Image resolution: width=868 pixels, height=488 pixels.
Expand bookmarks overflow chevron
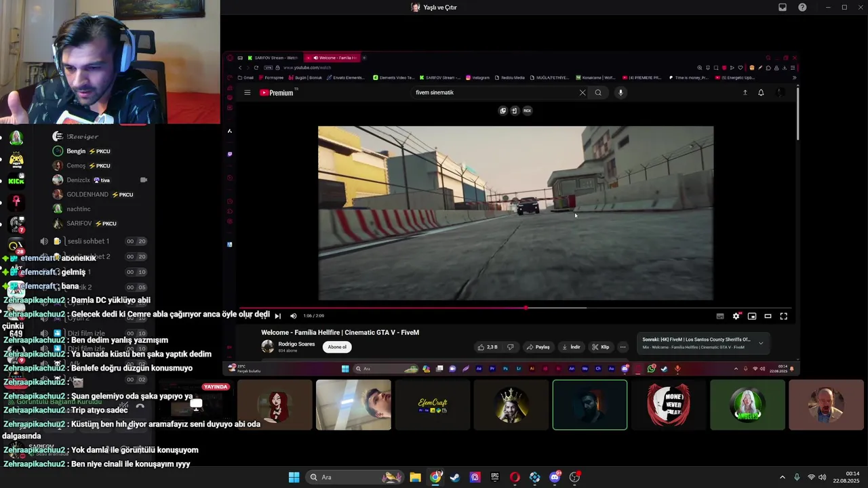[794, 77]
